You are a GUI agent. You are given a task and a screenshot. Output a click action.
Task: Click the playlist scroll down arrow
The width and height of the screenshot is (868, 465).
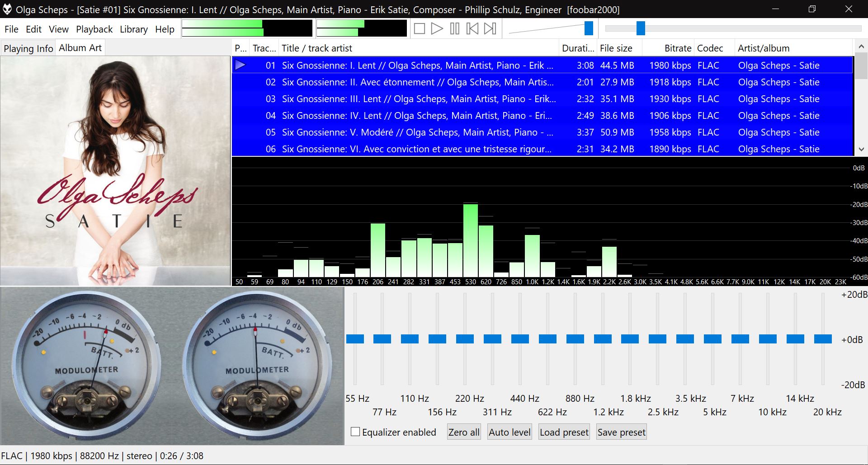pos(861,149)
